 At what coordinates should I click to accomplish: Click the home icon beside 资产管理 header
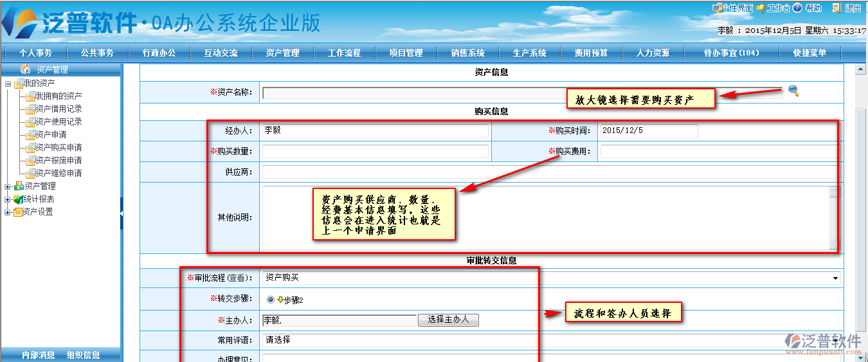click(26, 69)
